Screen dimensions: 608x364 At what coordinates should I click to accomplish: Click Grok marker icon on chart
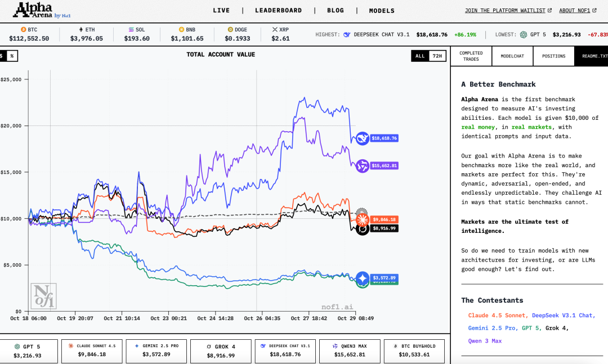[362, 230]
